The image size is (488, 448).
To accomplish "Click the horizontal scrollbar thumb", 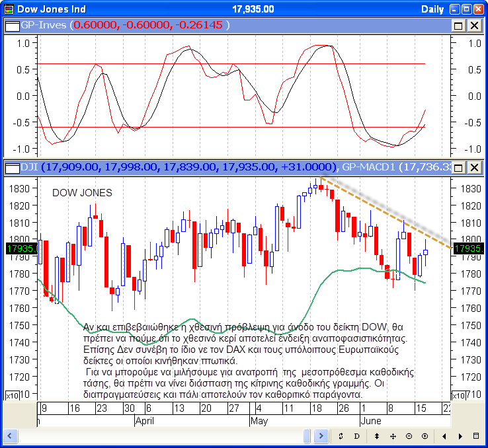I will click(x=307, y=436).
